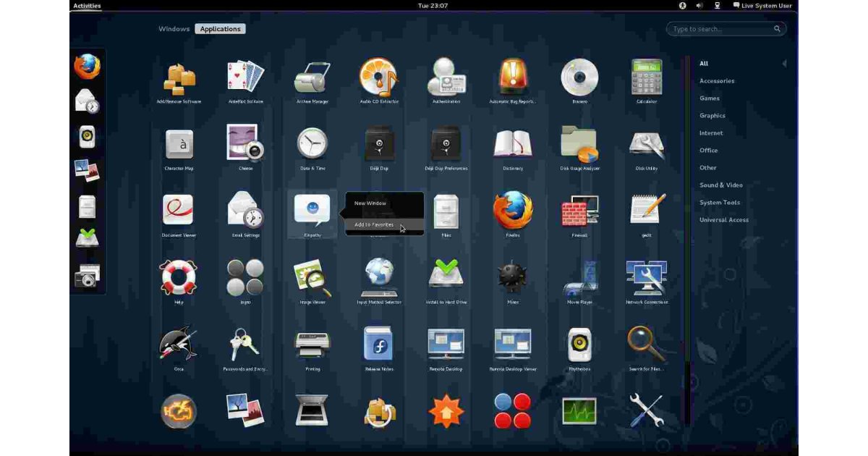
Task: Open the Live System User menu
Action: (762, 6)
